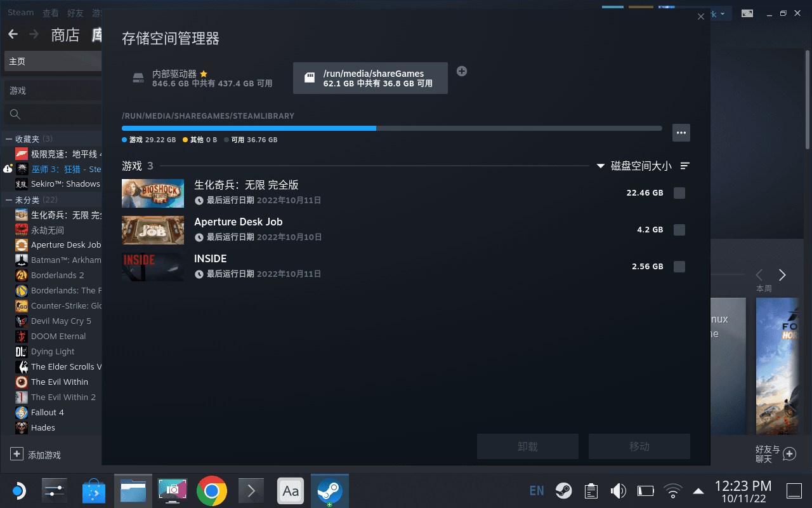Open the Steam system tray icon
This screenshot has width=812, height=508.
pos(563,490)
